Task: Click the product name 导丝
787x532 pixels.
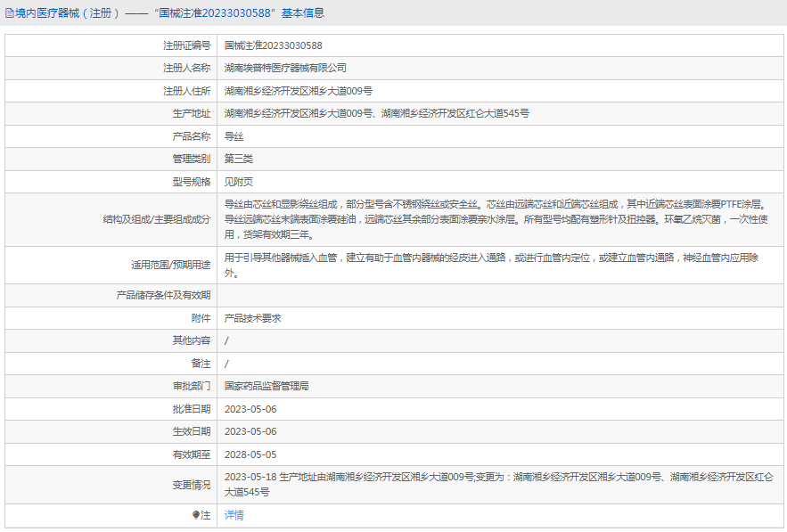Action: (234, 136)
